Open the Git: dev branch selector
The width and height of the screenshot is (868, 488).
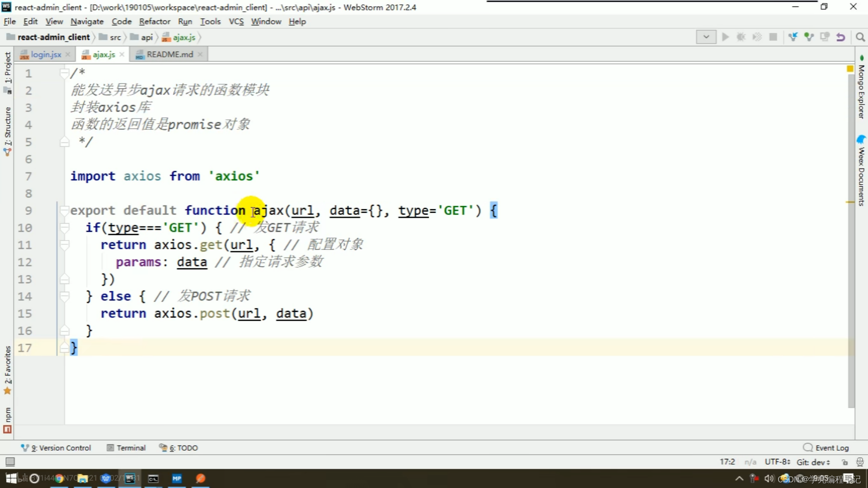tap(813, 462)
